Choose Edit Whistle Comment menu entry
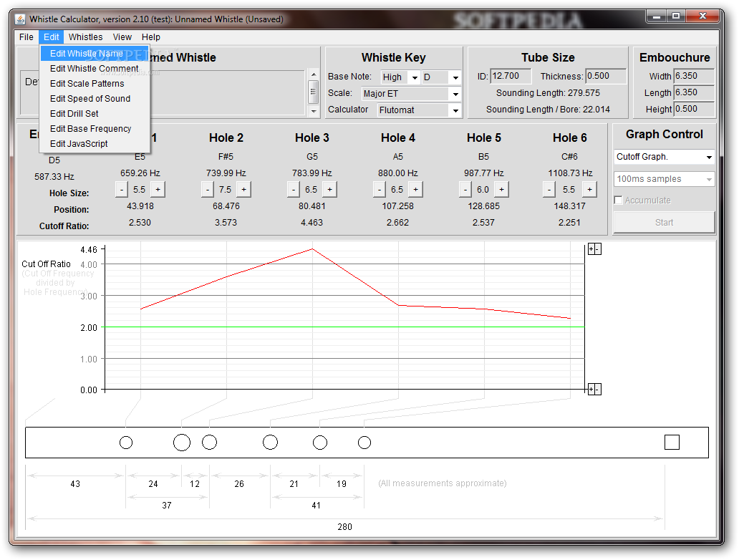 (x=95, y=68)
